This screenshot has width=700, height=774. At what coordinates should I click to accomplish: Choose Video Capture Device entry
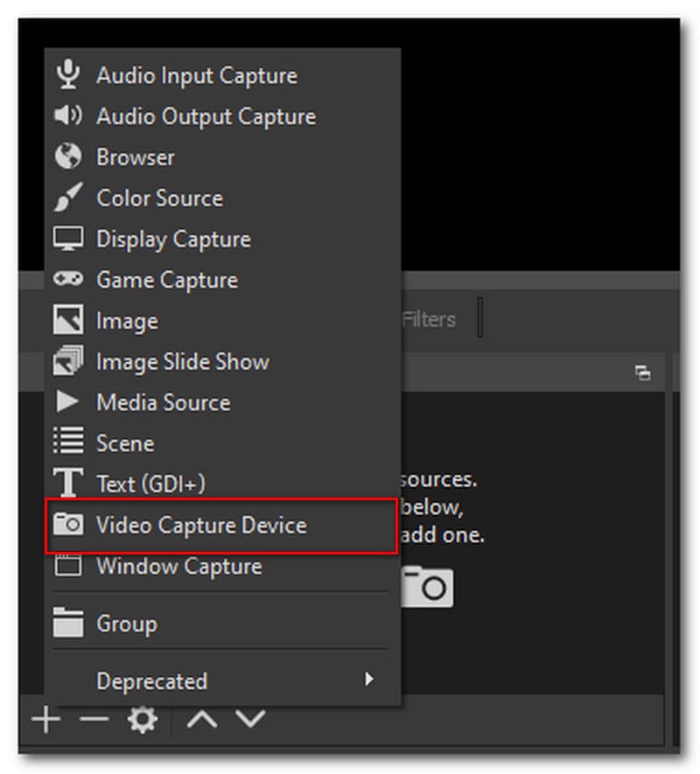pyautogui.click(x=221, y=526)
